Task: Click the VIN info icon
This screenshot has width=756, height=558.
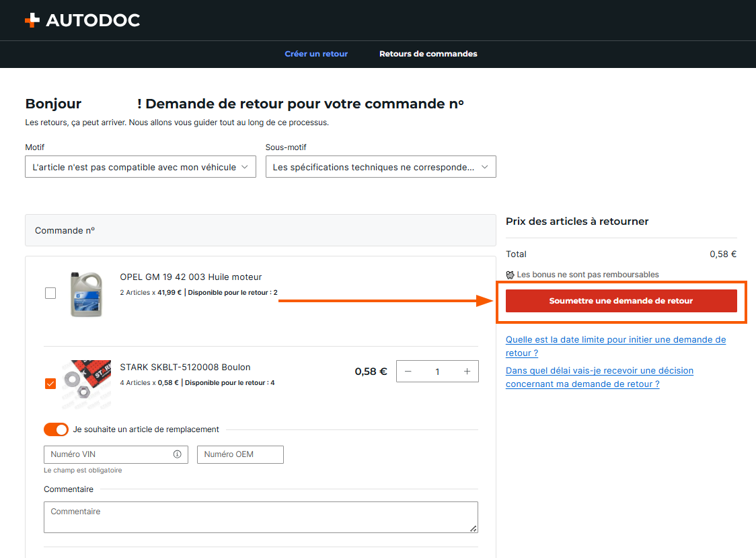Action: point(178,454)
